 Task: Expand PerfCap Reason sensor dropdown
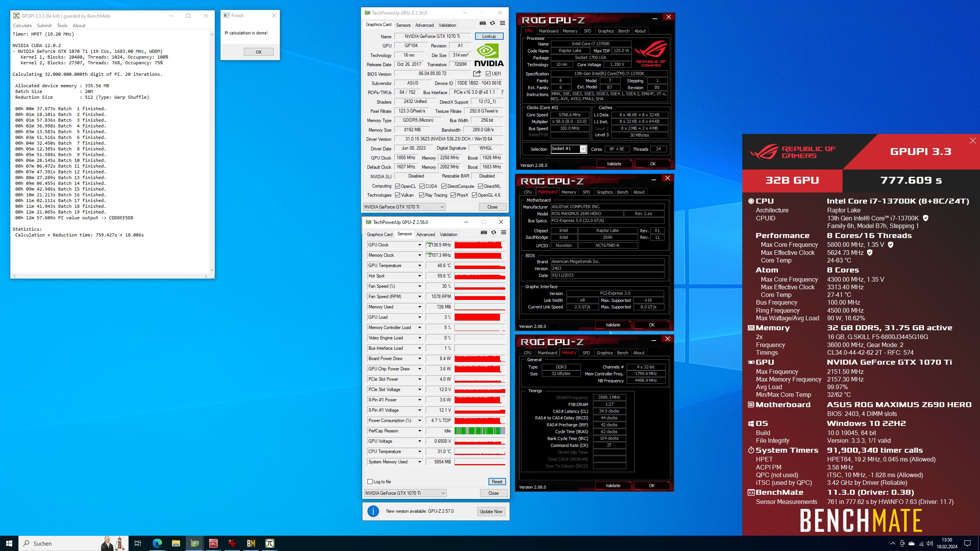[x=420, y=431]
